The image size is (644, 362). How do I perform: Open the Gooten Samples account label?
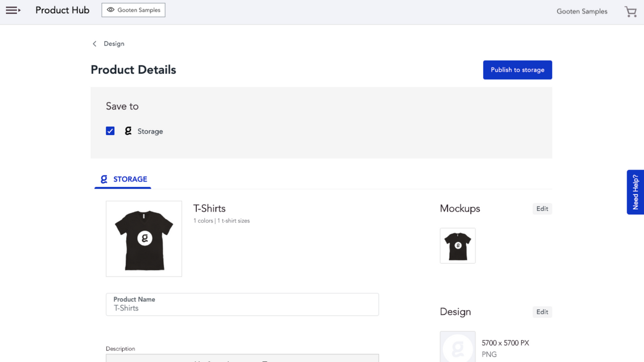click(x=582, y=12)
